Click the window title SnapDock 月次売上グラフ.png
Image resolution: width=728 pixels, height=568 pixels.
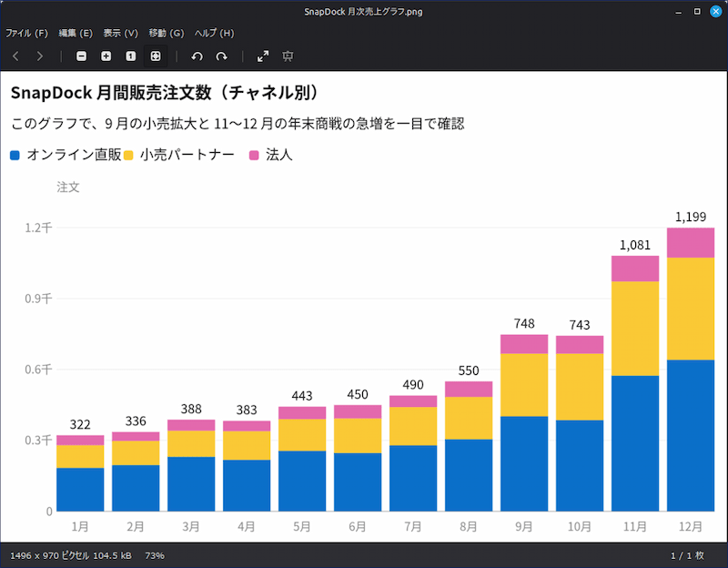tap(363, 12)
